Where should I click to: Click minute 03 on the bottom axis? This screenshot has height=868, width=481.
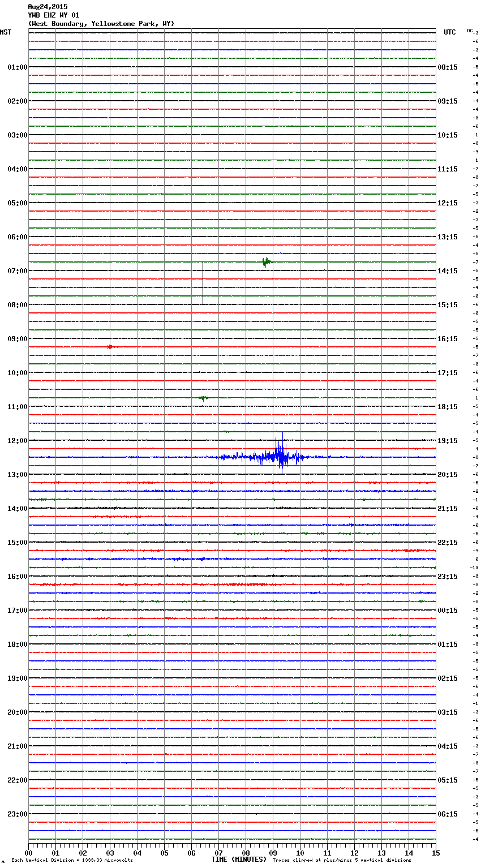pos(110,853)
